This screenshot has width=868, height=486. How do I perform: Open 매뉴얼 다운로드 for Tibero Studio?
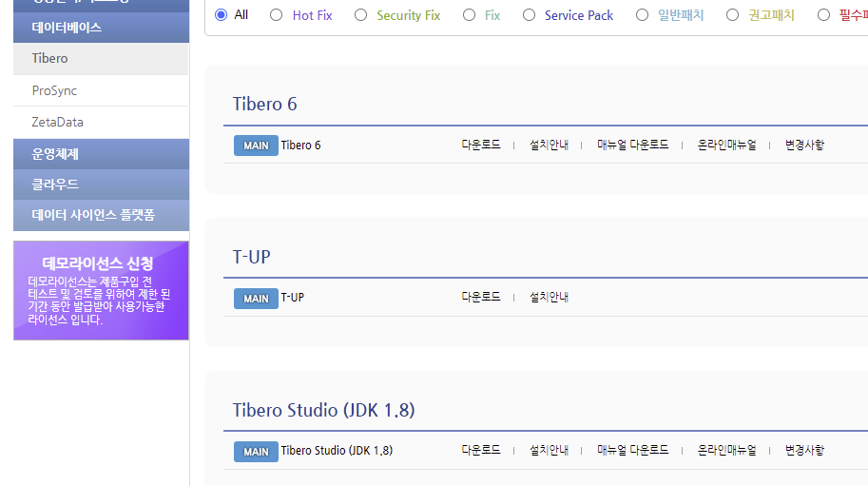click(632, 451)
